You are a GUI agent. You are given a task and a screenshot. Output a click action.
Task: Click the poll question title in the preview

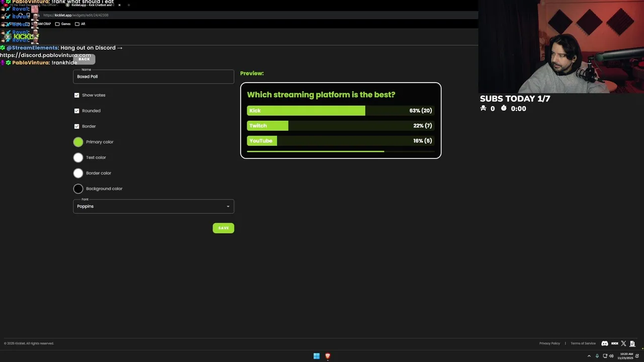[321, 95]
